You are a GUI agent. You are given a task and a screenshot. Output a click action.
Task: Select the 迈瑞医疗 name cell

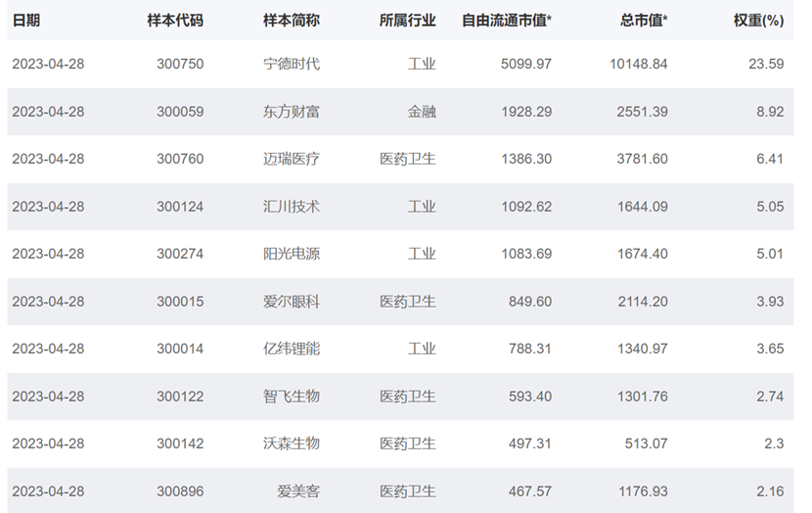pyautogui.click(x=291, y=159)
